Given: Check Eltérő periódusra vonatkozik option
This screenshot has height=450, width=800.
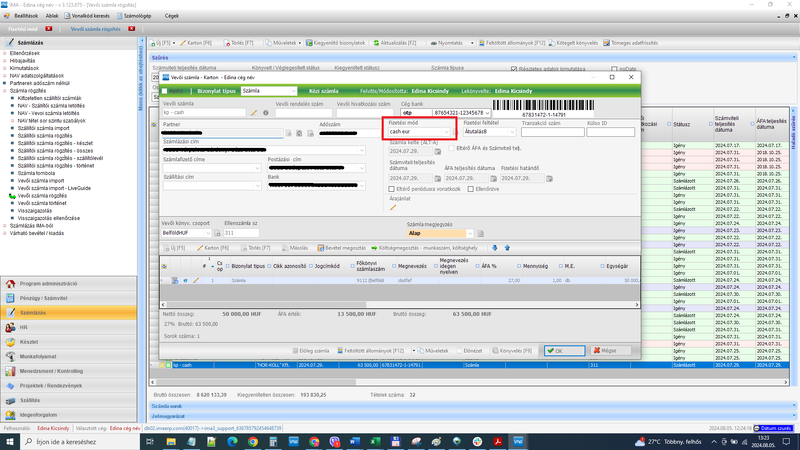Looking at the screenshot, I should (392, 188).
